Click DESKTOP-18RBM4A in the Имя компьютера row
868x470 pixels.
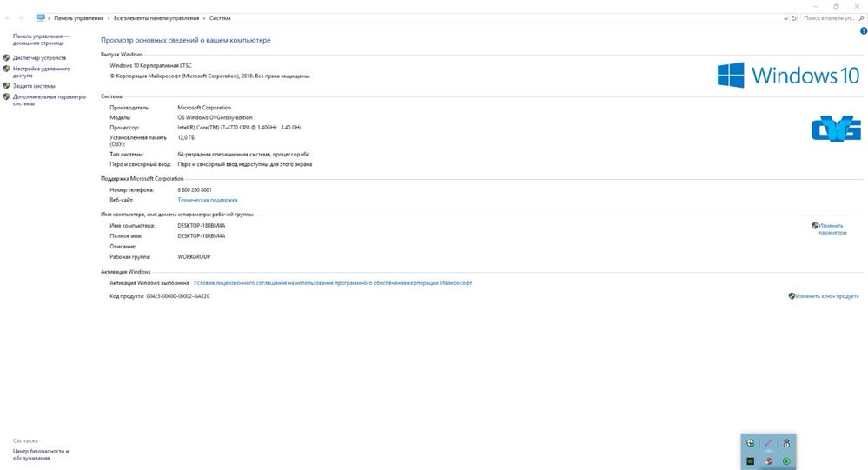pos(201,226)
